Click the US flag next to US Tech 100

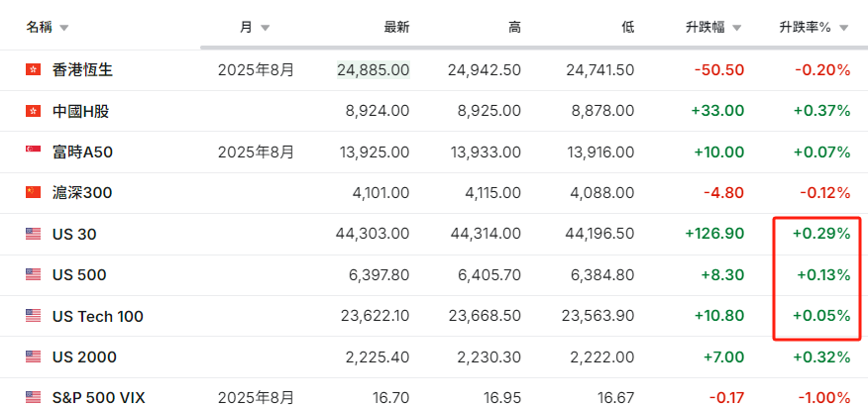pyautogui.click(x=34, y=316)
